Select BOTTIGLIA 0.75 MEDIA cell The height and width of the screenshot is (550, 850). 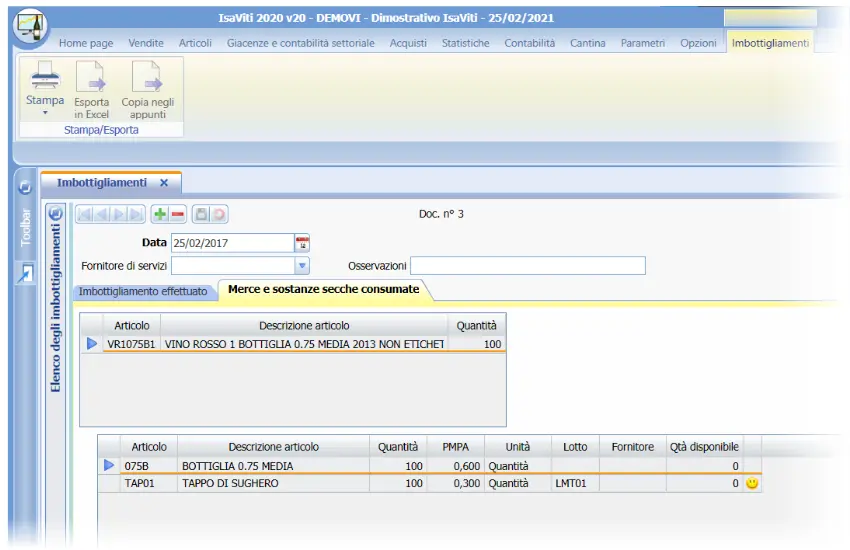tap(273, 466)
